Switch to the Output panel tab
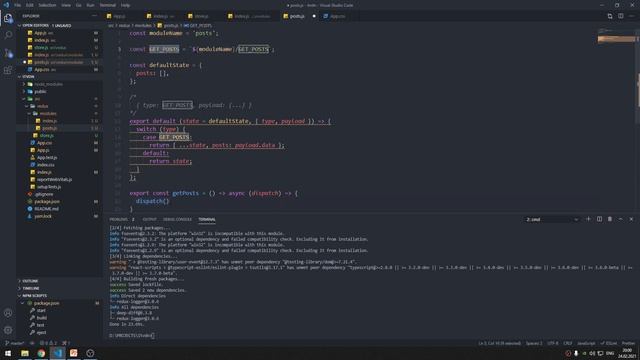Viewport: 640px width, 360px height. 149,220
